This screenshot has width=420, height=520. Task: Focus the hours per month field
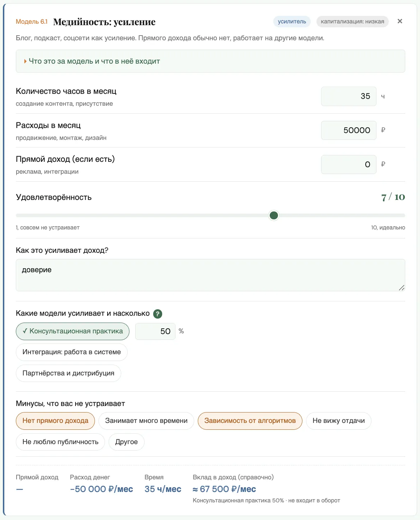click(x=348, y=96)
